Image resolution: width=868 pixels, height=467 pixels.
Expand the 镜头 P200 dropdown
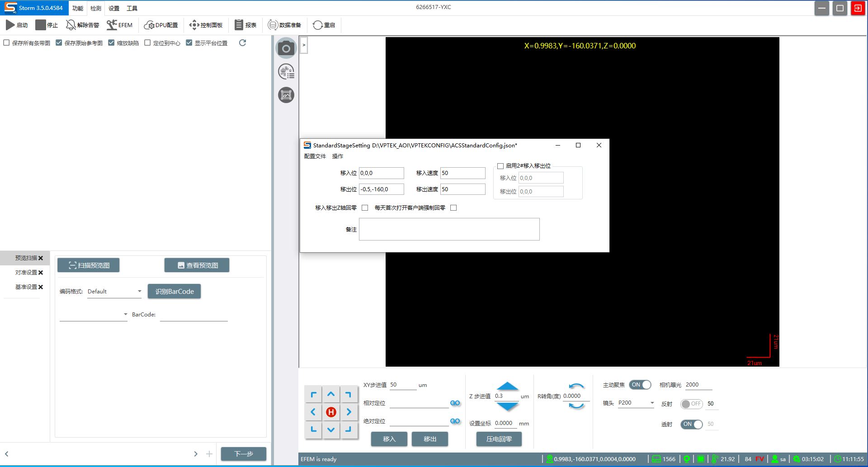(636, 403)
